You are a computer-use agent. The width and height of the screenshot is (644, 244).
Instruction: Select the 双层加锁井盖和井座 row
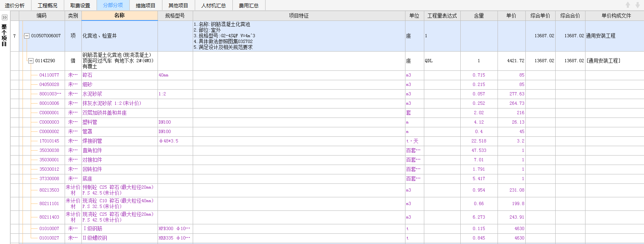click(x=327, y=113)
